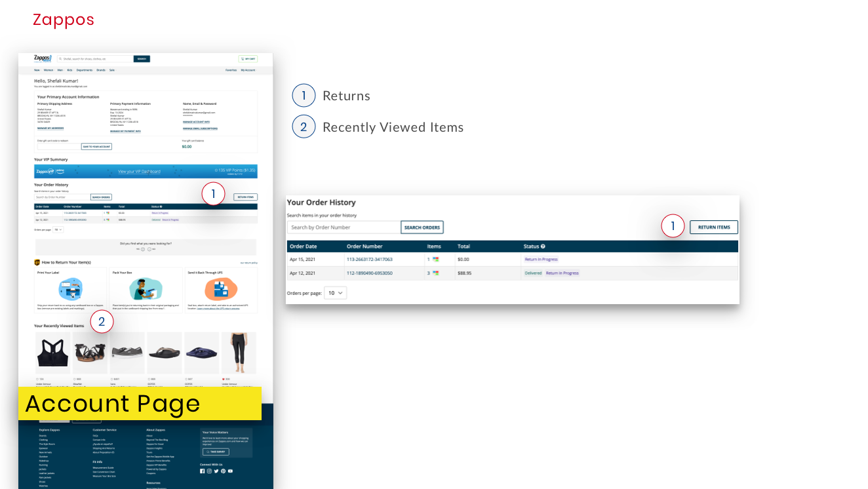Click Return Items button in enlarged order history
The height and width of the screenshot is (489, 868).
click(x=714, y=227)
